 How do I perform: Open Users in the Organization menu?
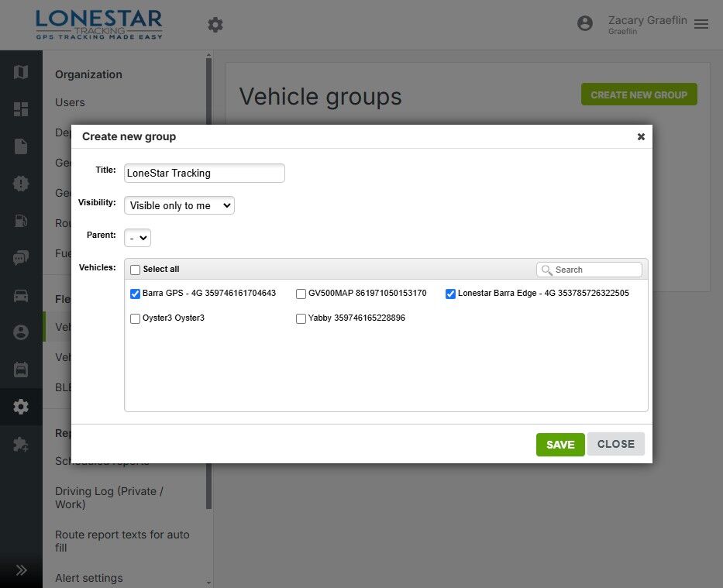click(x=70, y=102)
